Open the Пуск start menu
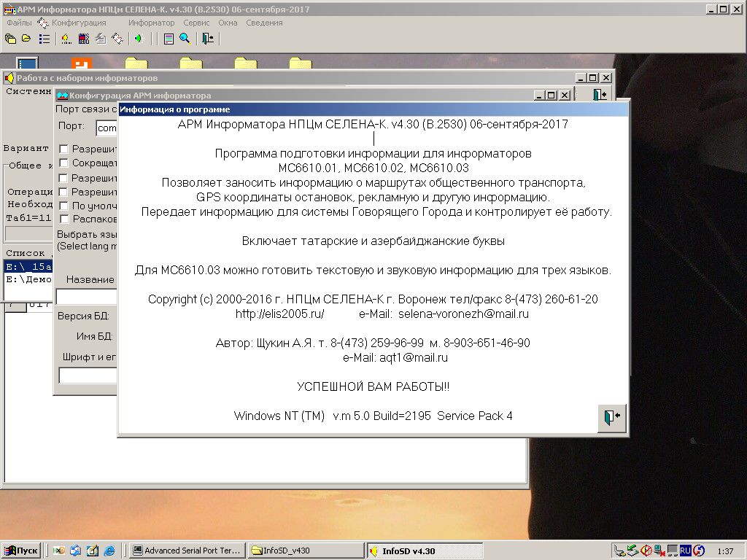Screen dimensions: 747x560 click(21, 551)
